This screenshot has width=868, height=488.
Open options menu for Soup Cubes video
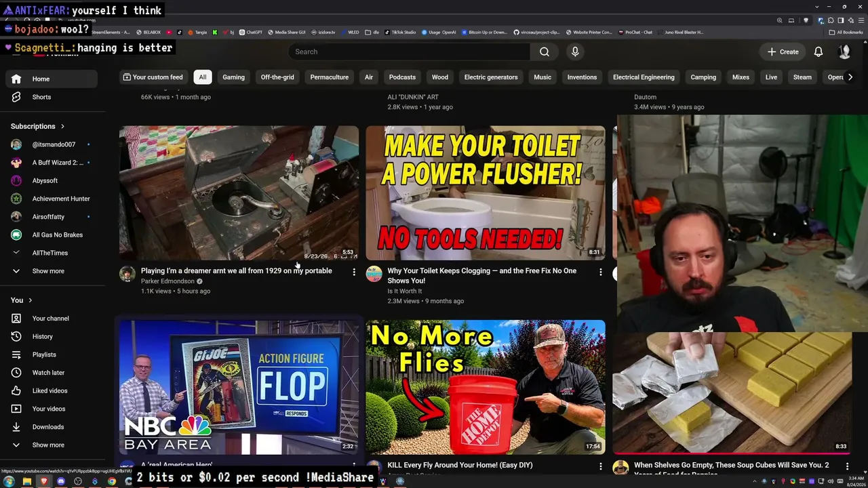point(847,466)
